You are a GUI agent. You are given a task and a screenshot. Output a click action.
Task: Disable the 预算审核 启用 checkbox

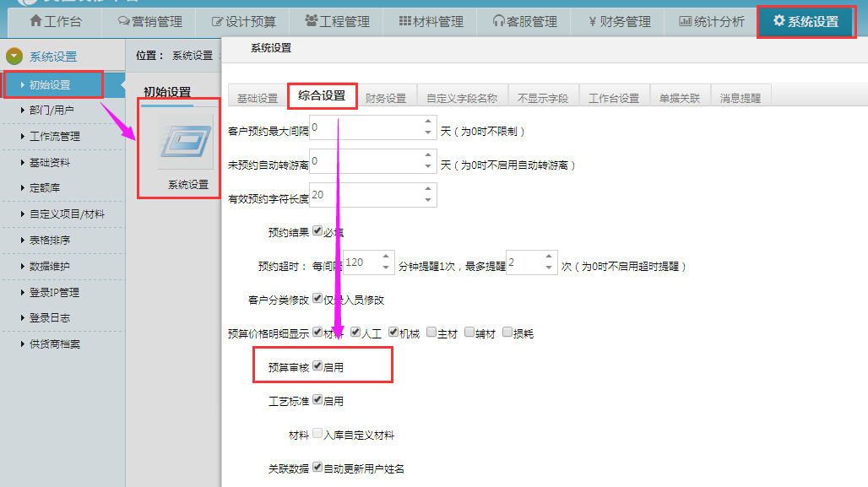[x=317, y=365]
